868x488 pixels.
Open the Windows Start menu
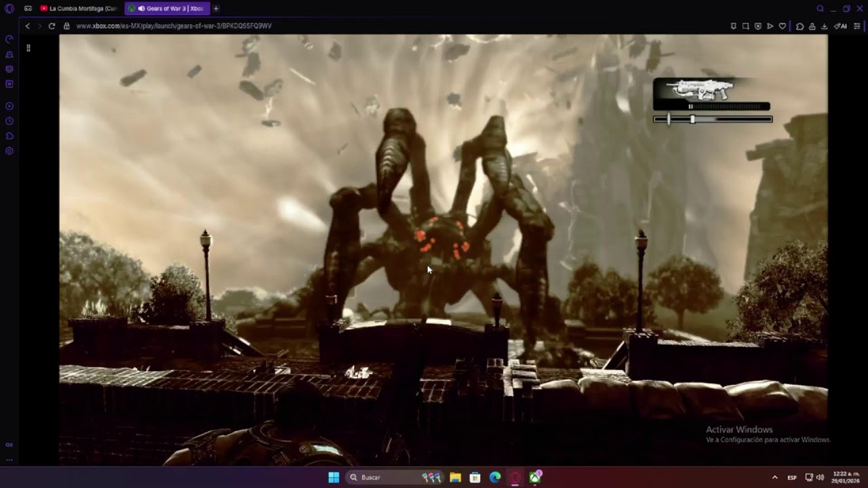(334, 477)
